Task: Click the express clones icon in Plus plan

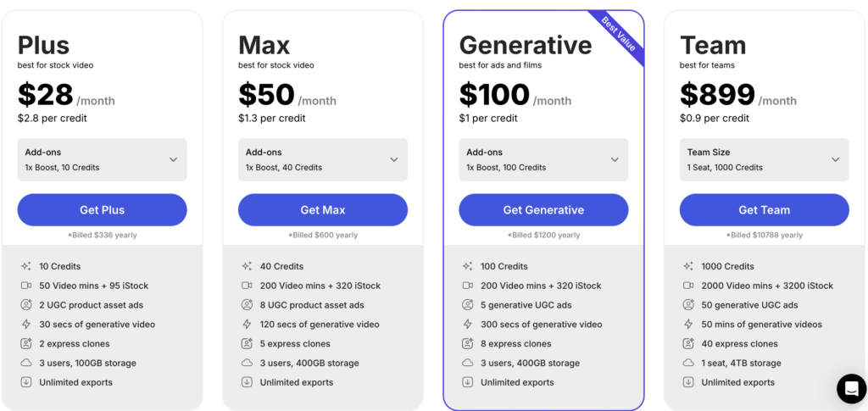Action: point(25,344)
